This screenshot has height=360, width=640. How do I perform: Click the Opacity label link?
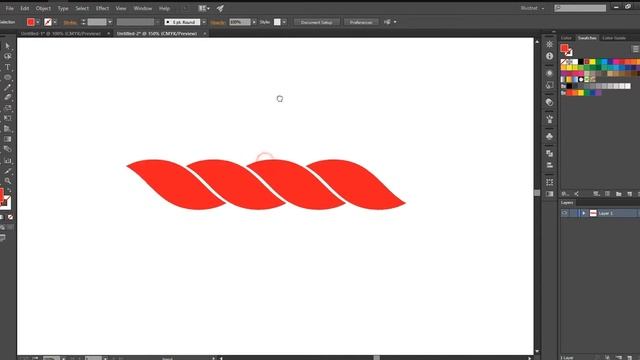(x=218, y=22)
